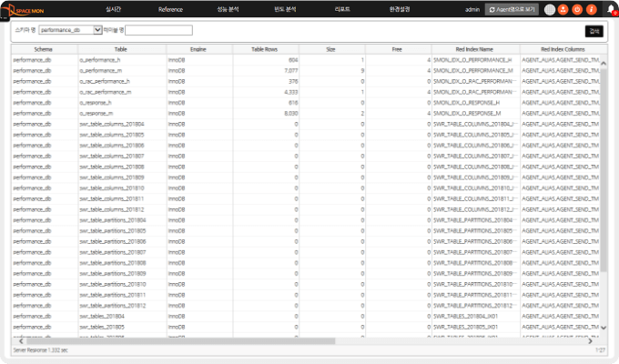Click Server Response time status text
619x364 pixels.
click(x=40, y=350)
